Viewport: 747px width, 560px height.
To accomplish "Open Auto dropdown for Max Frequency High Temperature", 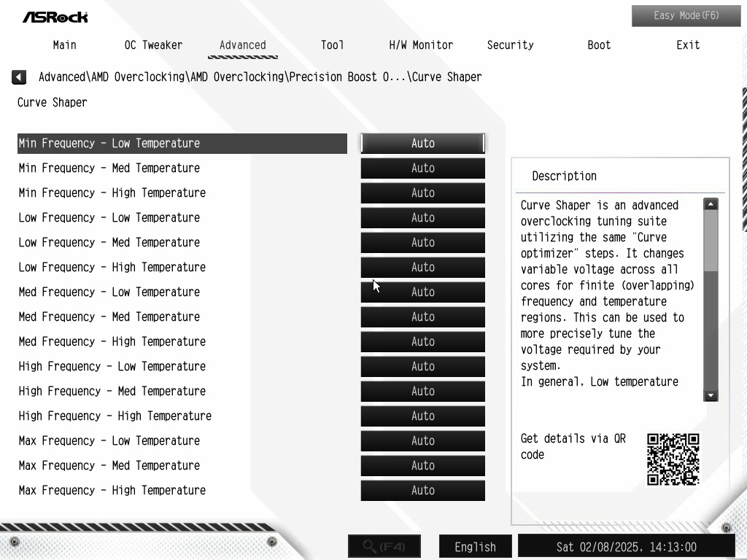I will [x=423, y=490].
